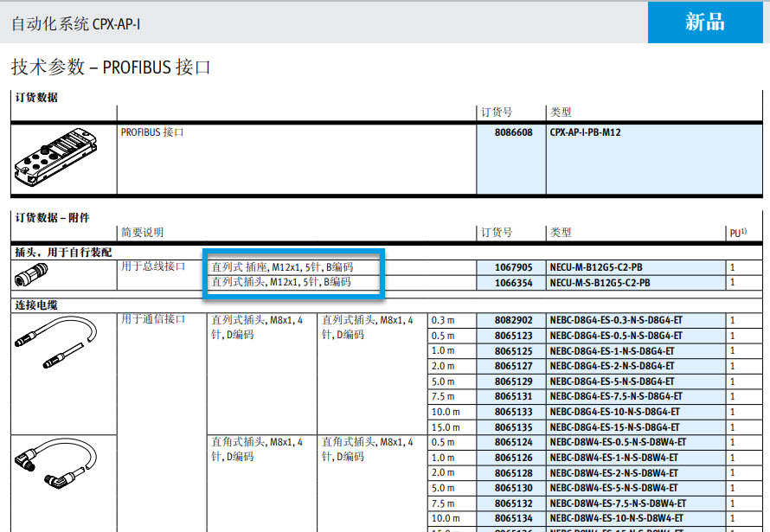
Task: Select order number 8065131
Action: 513,396
